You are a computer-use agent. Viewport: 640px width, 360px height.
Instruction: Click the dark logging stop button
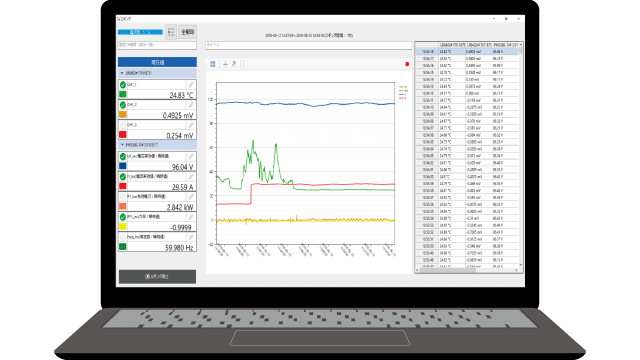(158, 276)
